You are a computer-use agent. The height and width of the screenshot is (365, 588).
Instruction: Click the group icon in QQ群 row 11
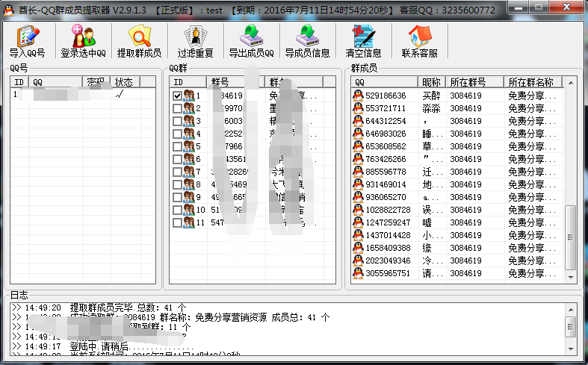point(189,222)
